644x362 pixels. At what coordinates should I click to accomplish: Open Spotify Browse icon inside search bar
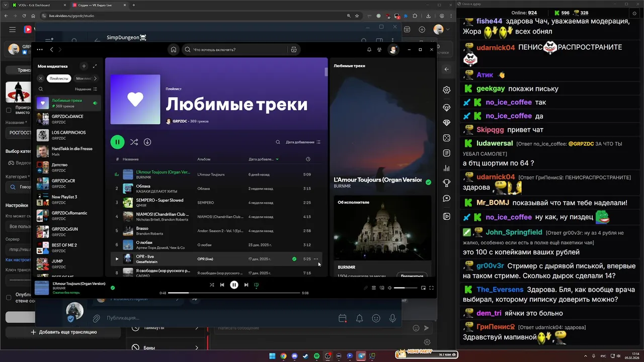tap(294, 50)
